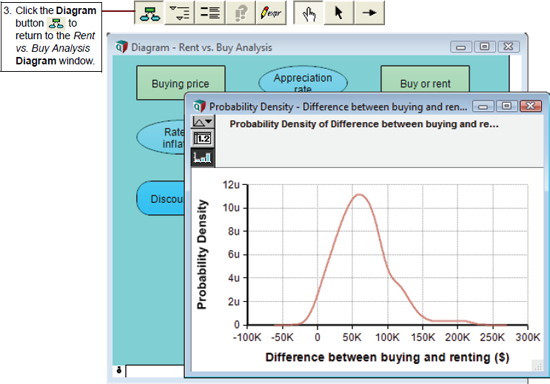
Task: Open the uncertainty view dropdown
Action: 203,122
